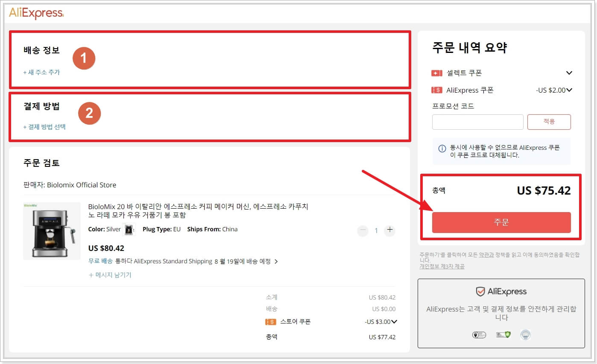Increase quantity with the plus stepper
The width and height of the screenshot is (597, 364).
pos(389,230)
